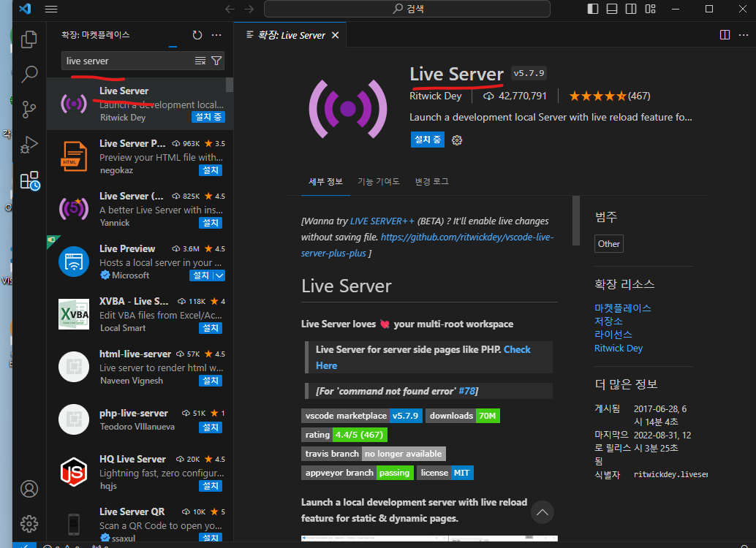Install XVBA Live Server extension

[x=211, y=328]
